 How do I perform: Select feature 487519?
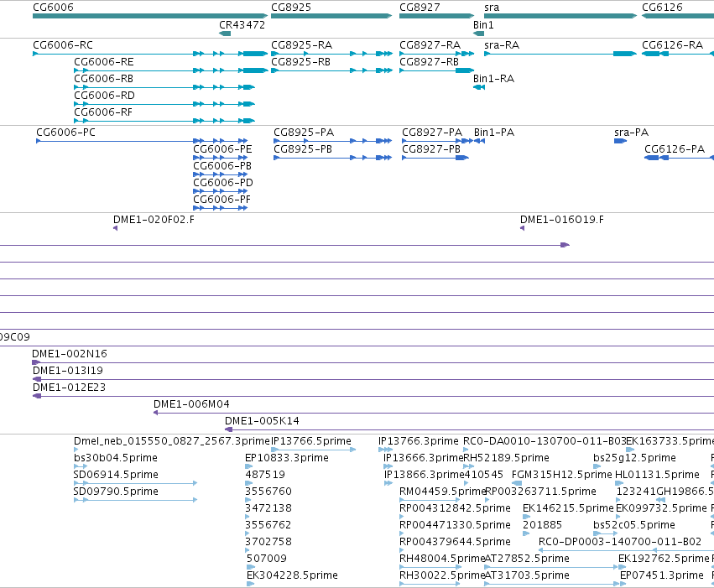tap(249, 483)
